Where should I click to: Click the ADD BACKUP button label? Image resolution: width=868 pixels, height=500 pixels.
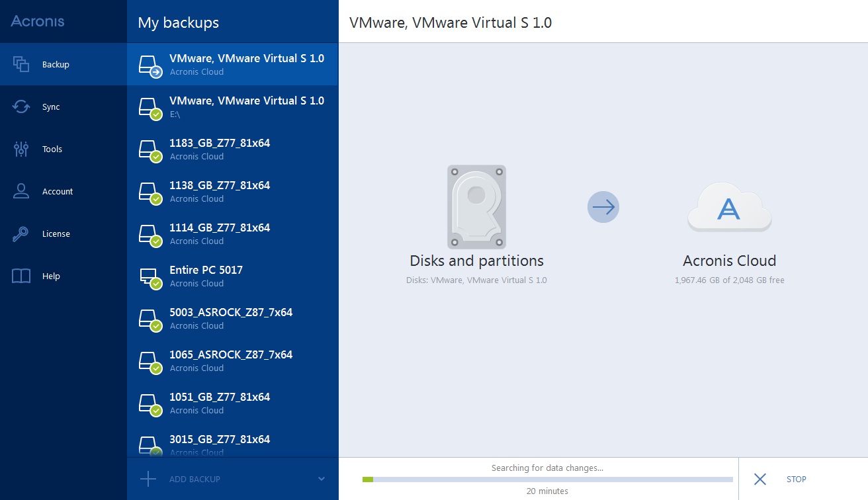[195, 479]
